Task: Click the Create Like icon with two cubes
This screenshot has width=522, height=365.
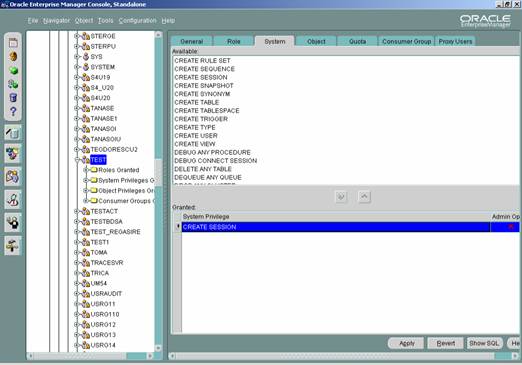Action: (13, 84)
